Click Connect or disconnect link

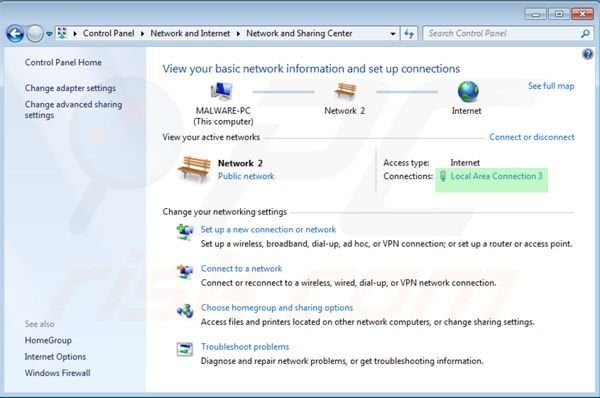(532, 137)
